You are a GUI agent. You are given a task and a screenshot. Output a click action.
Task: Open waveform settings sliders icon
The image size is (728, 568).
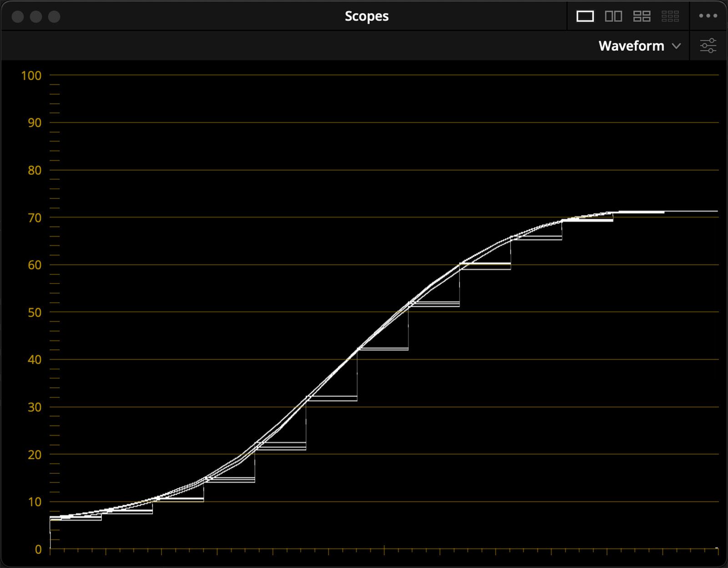point(708,46)
